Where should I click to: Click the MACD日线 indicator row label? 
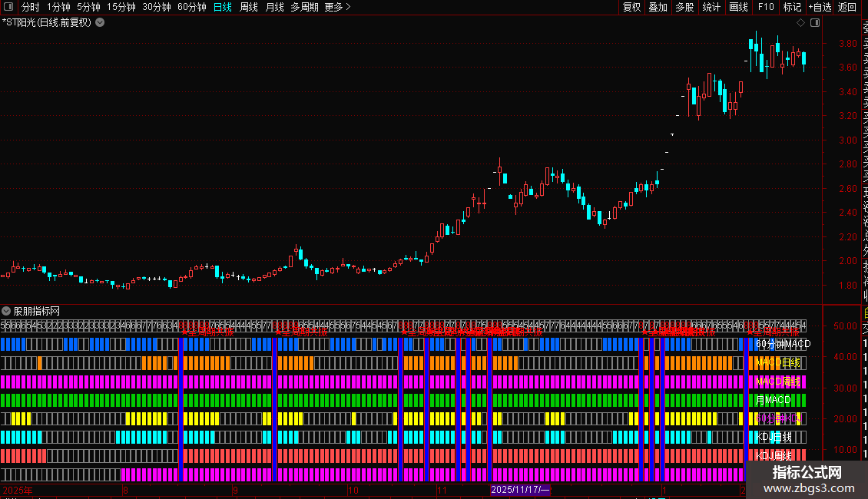[x=778, y=362]
